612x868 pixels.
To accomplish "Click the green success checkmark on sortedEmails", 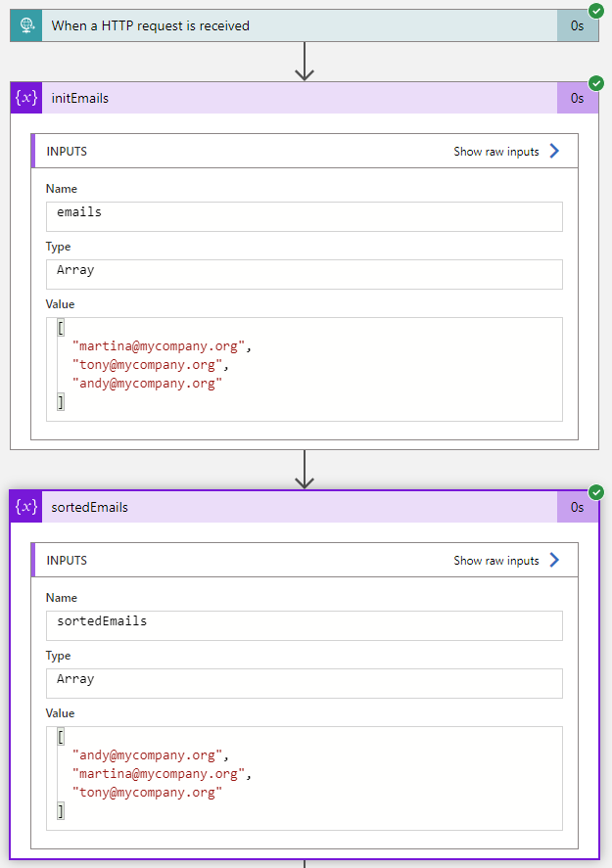I will 596,492.
